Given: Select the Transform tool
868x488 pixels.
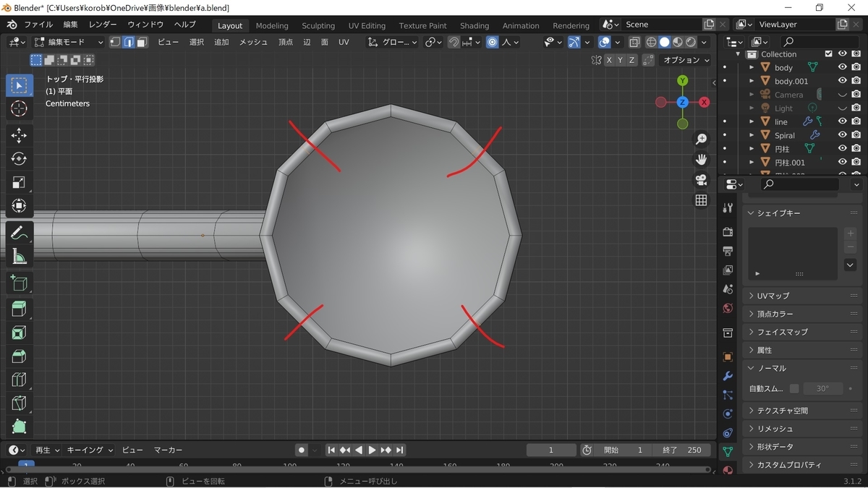Looking at the screenshot, I should (x=19, y=206).
